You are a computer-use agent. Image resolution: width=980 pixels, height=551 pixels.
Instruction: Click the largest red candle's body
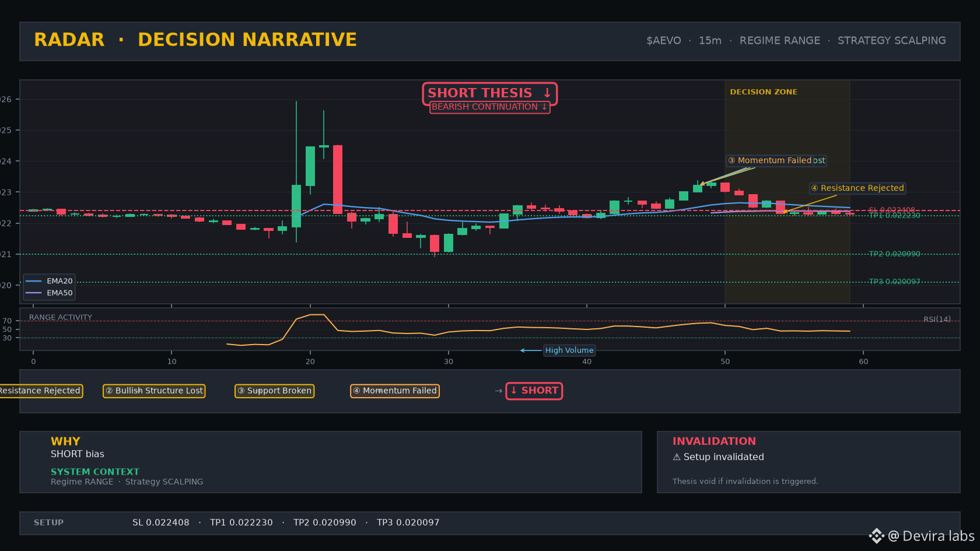point(338,180)
